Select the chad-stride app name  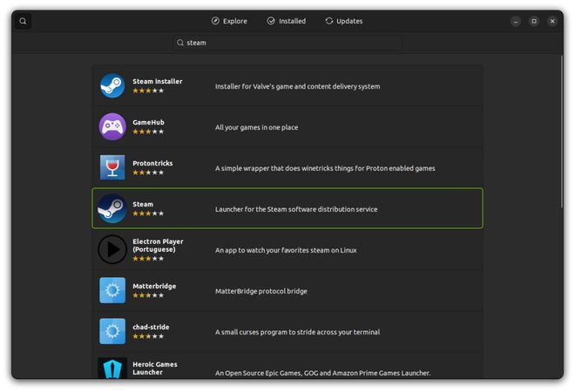tap(151, 327)
